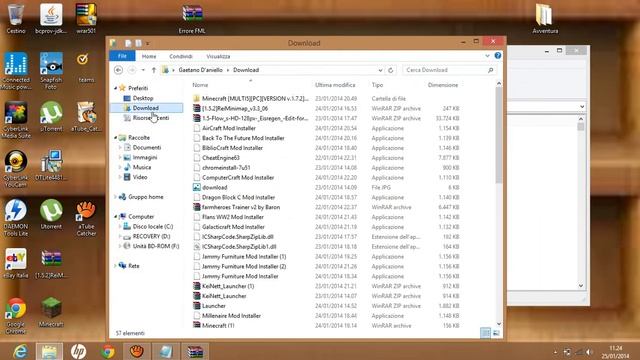This screenshot has height=360, width=640.
Task: Select the aTube Catcher desktop icon
Action: (86, 218)
